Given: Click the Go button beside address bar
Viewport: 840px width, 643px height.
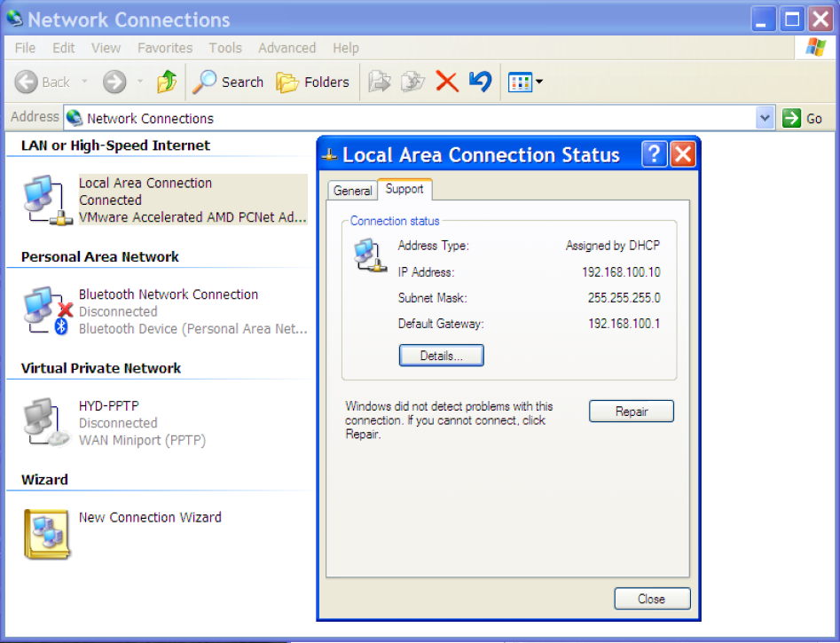Looking at the screenshot, I should [804, 118].
